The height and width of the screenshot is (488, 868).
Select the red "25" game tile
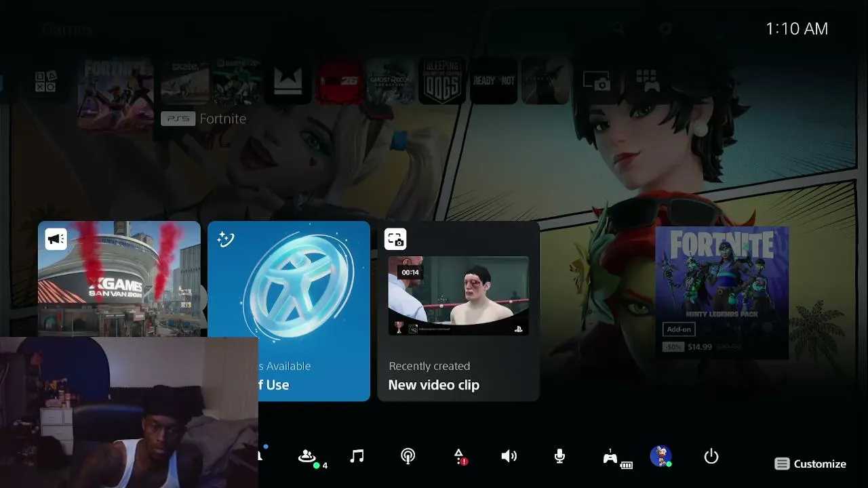pyautogui.click(x=339, y=81)
